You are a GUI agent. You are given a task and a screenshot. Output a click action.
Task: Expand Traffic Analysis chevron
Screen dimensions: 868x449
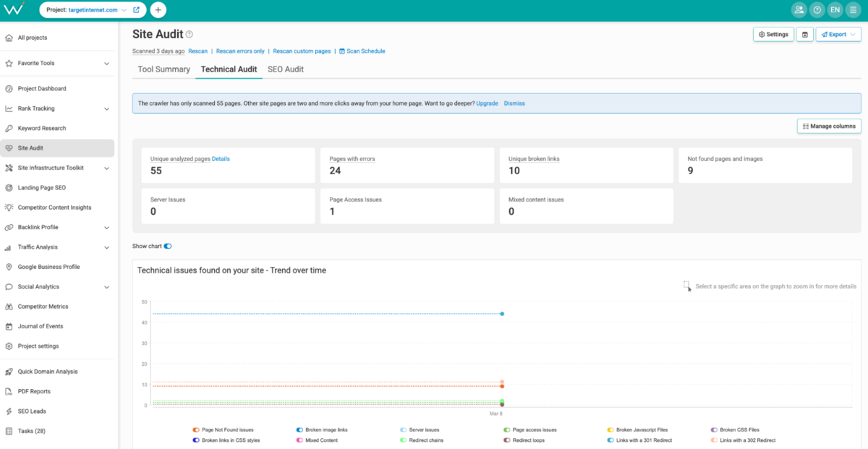point(106,247)
